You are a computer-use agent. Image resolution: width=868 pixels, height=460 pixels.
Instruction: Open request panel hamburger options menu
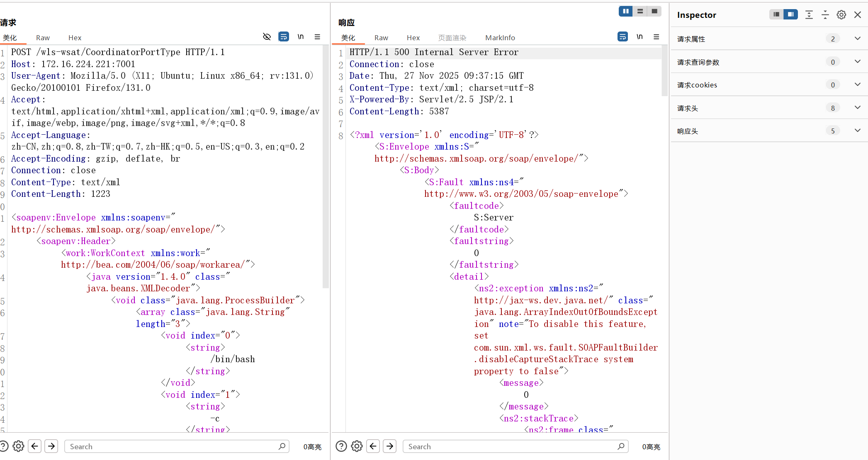pyautogui.click(x=317, y=37)
